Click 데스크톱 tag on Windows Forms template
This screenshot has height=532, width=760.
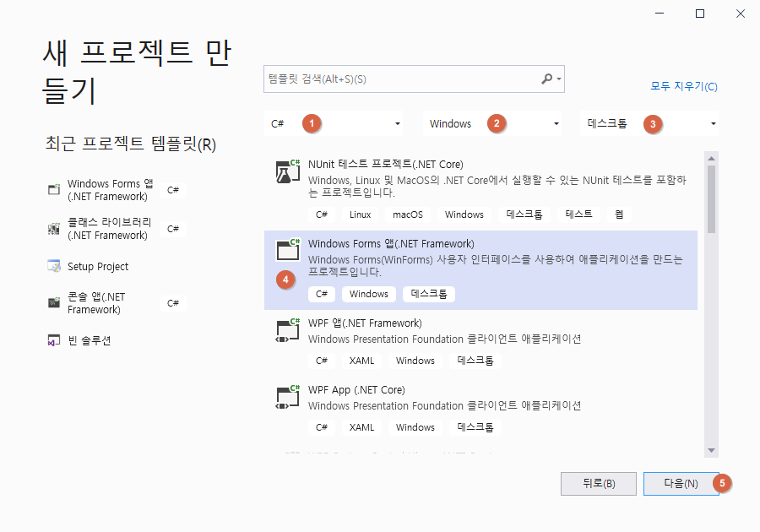pyautogui.click(x=429, y=294)
